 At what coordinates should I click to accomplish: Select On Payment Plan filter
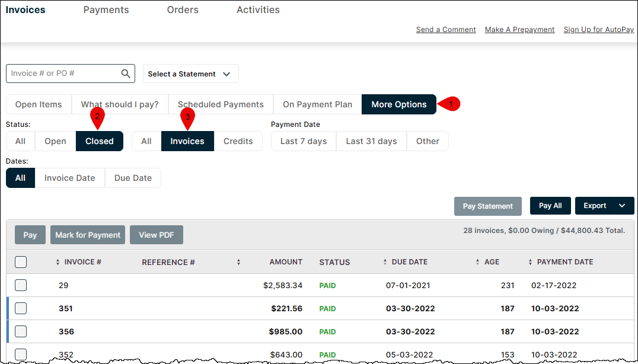tap(317, 104)
